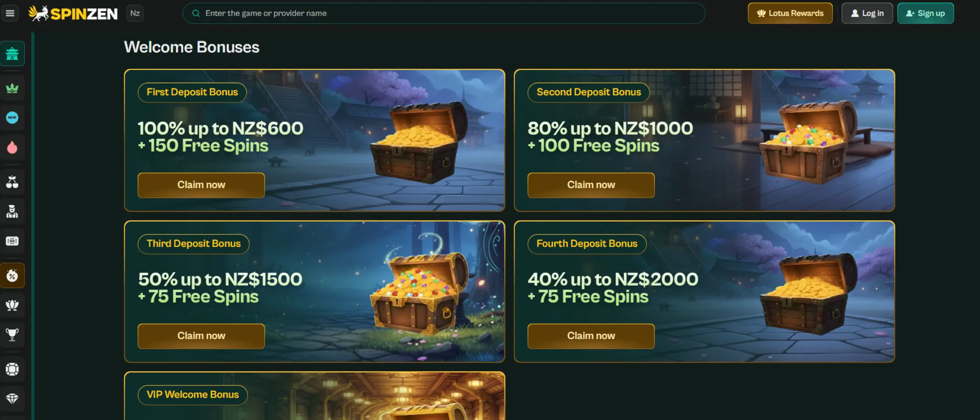Click Sign up button
This screenshot has width=980, height=420.
(925, 13)
